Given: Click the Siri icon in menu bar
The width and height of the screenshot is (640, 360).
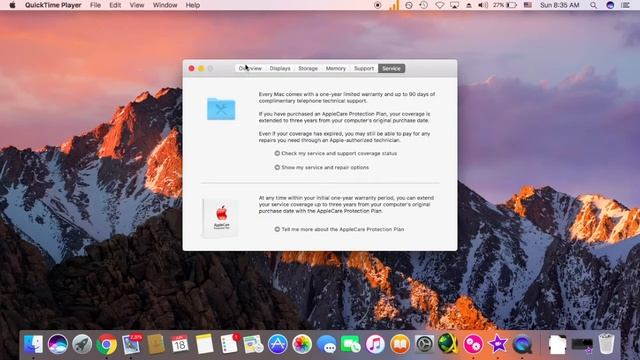Looking at the screenshot, I should [x=610, y=5].
